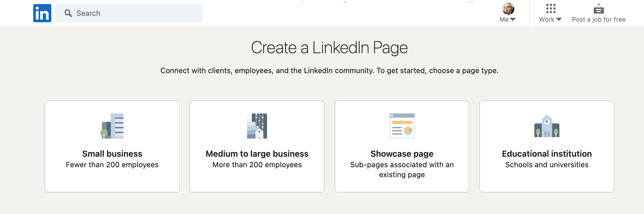This screenshot has width=644, height=214.
Task: Select the 'Fewer than 200 employees' description
Action: pos(112,165)
